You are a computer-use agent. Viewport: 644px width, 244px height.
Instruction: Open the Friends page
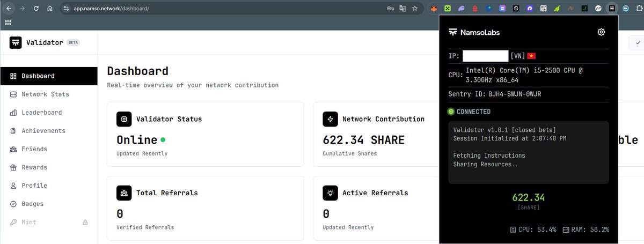click(x=49, y=149)
